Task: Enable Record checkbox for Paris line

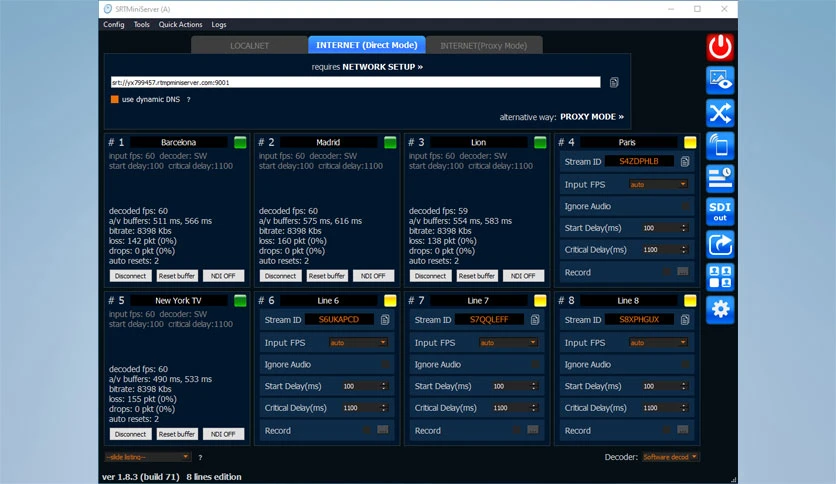Action: [666, 272]
